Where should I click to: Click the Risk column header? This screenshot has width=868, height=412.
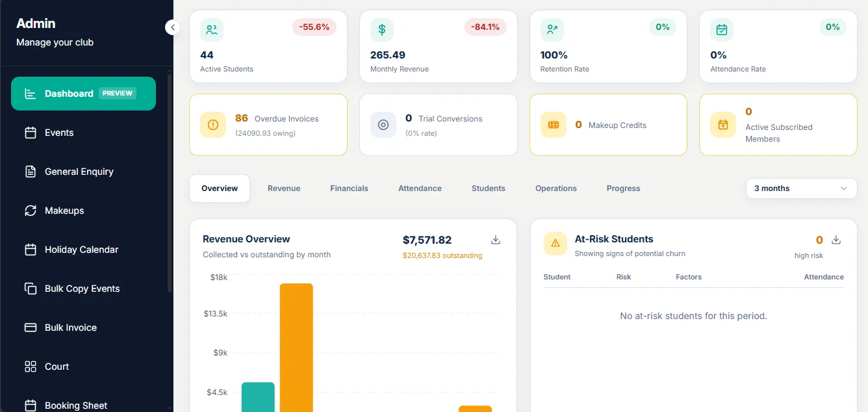coord(624,277)
